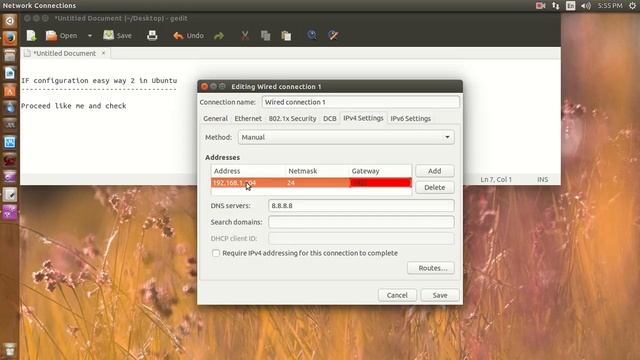The width and height of the screenshot is (640, 360).
Task: Click the Gateway column header
Action: pos(380,171)
